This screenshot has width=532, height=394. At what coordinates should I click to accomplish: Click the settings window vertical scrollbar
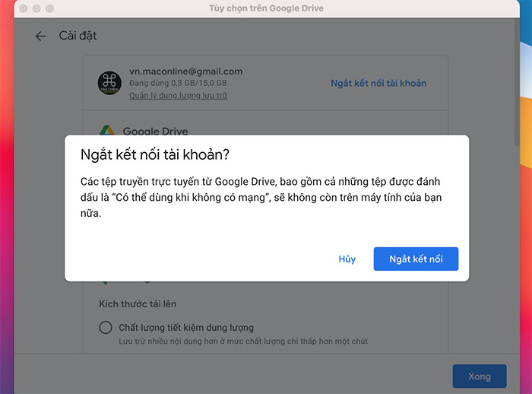pyautogui.click(x=517, y=81)
